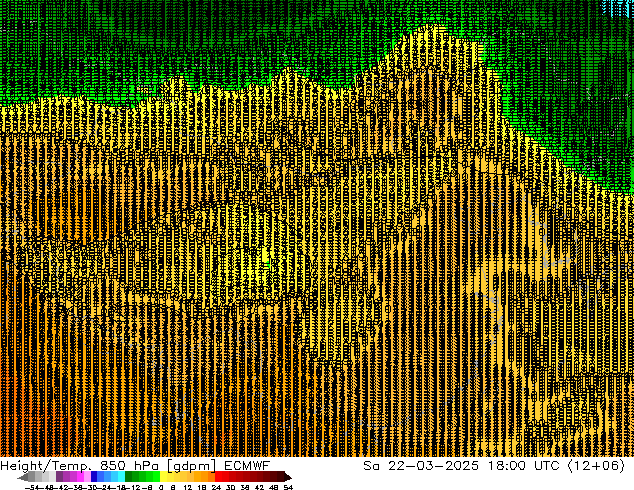Click the legend value '0' label
This screenshot has width=634, height=490.
[161, 488]
